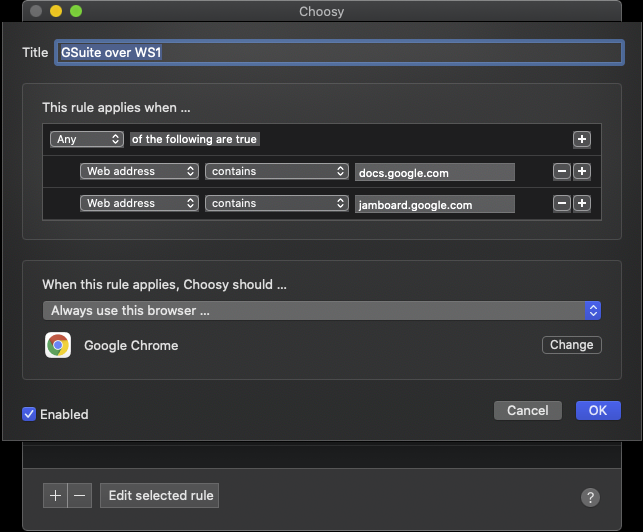643x532 pixels.
Task: Toggle the Enabled checkbox
Action: 29,414
